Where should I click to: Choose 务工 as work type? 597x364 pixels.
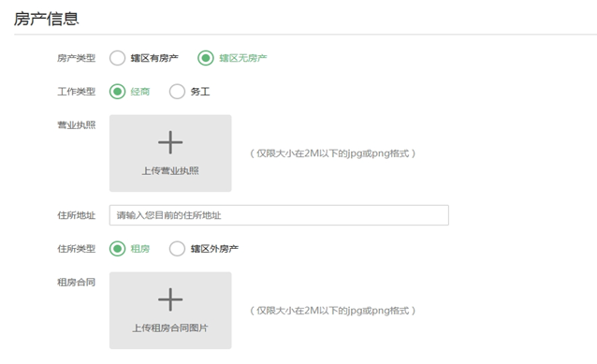177,92
